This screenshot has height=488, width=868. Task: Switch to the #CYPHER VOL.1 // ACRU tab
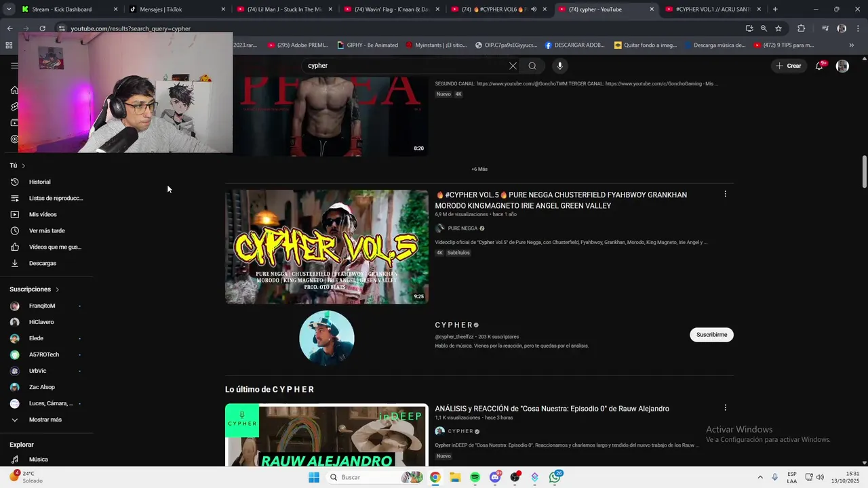(713, 9)
